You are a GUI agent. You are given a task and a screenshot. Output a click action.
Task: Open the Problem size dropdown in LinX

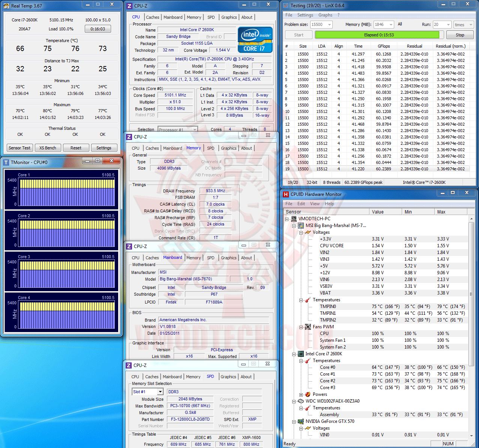pos(329,24)
